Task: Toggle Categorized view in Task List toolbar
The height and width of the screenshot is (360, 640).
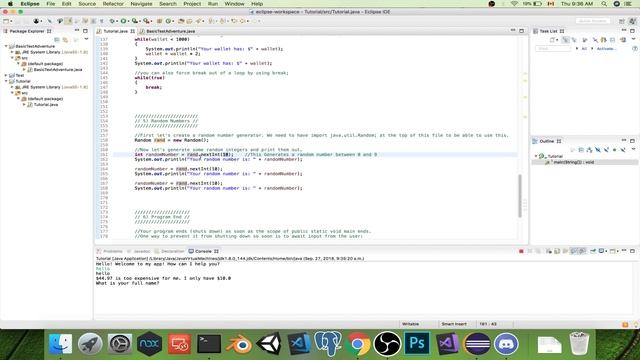Action: (x=565, y=40)
